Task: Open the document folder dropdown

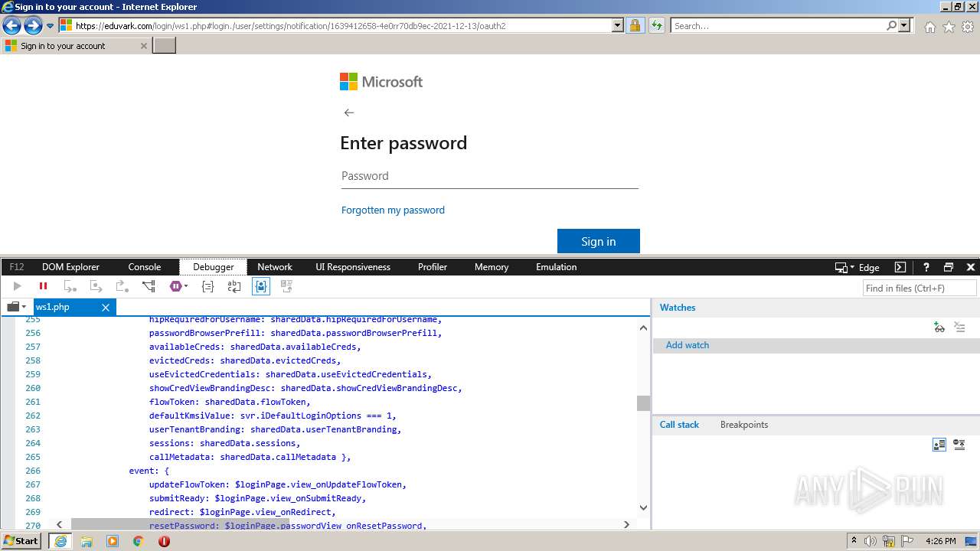Action: (x=16, y=307)
